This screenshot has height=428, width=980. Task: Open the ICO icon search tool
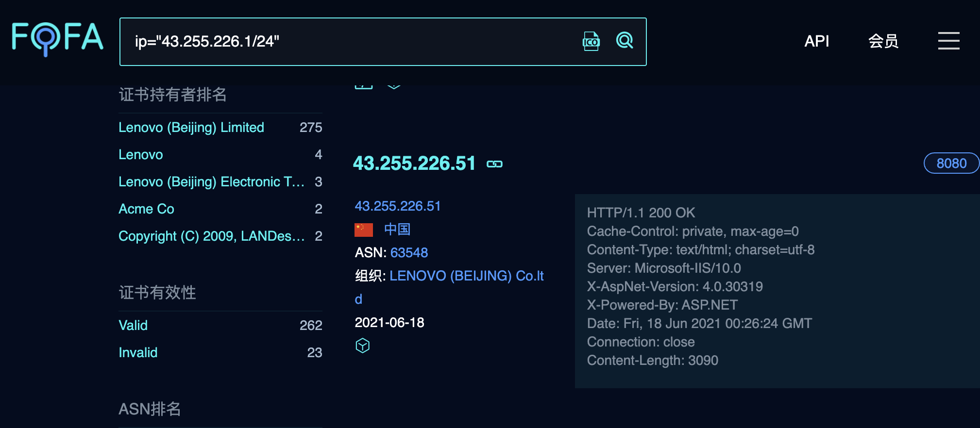[591, 41]
